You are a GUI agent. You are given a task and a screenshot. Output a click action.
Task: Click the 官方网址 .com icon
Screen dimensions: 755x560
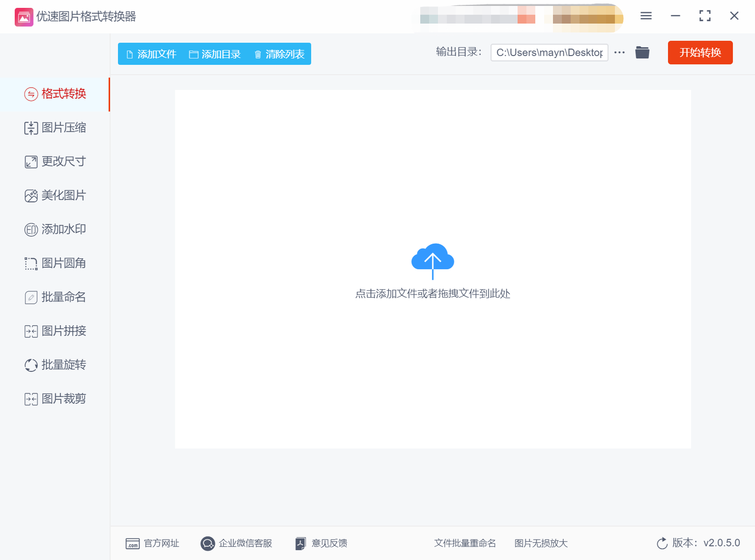click(133, 544)
